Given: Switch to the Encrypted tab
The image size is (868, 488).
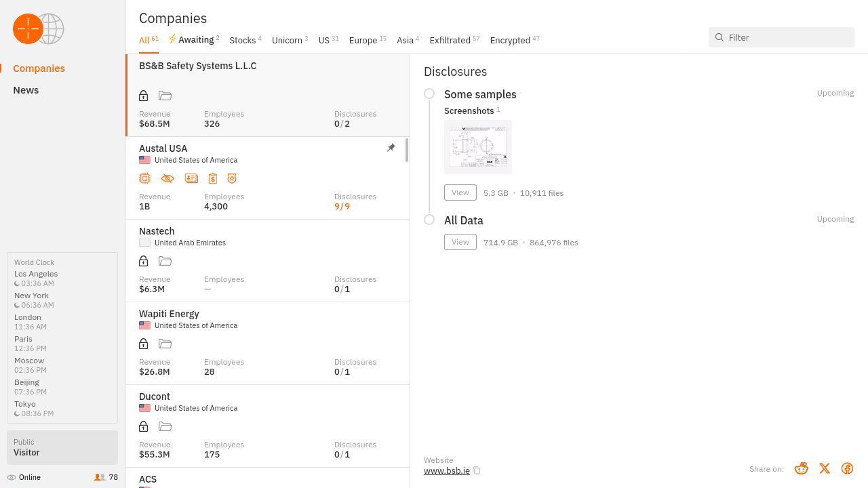Looking at the screenshot, I should pyautogui.click(x=510, y=40).
